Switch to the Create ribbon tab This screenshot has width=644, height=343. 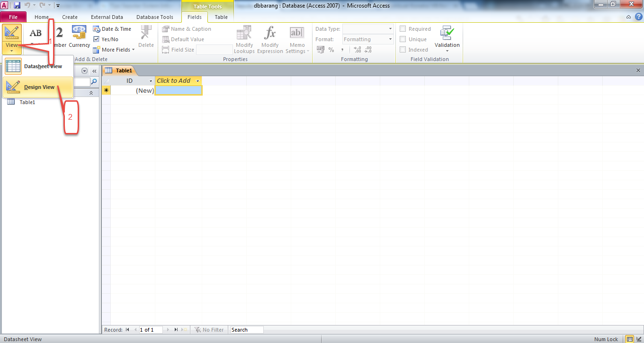[70, 17]
